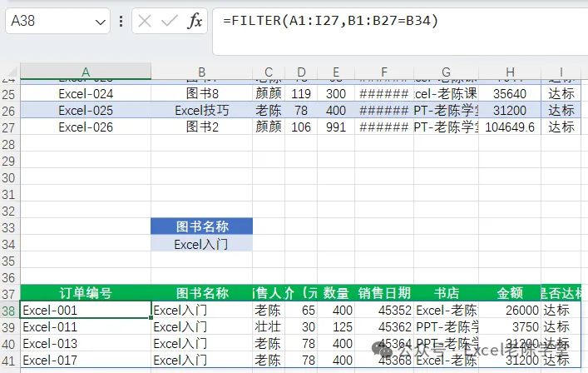Select column A header

point(86,72)
